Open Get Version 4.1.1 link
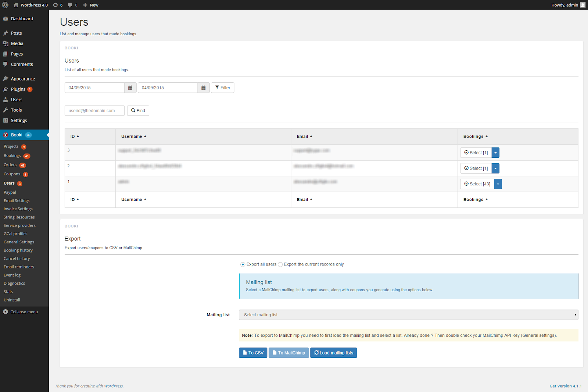588x392 pixels. pos(566,386)
